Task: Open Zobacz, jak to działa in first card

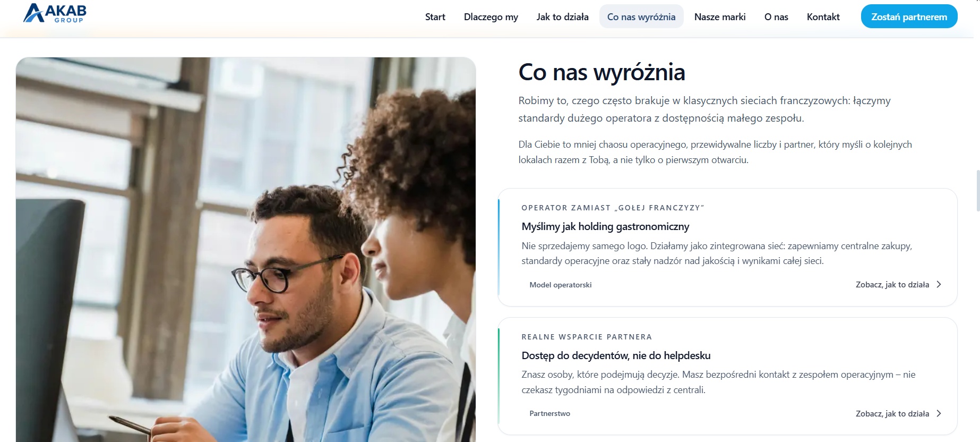Action: tap(892, 285)
